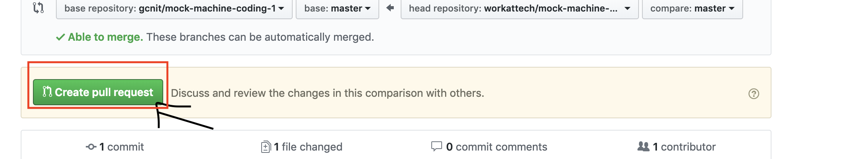Click the left-pointing arrow between repositories
The height and width of the screenshot is (159, 868).
390,8
